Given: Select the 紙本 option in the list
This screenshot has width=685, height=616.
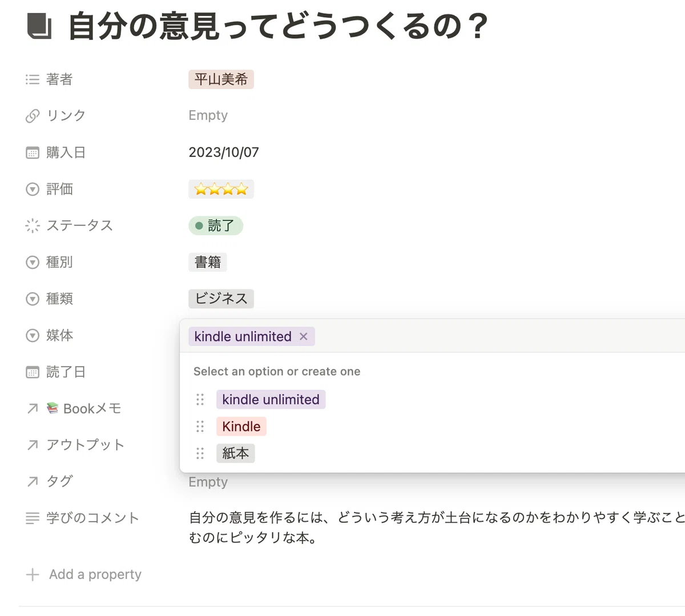Looking at the screenshot, I should click(x=235, y=453).
